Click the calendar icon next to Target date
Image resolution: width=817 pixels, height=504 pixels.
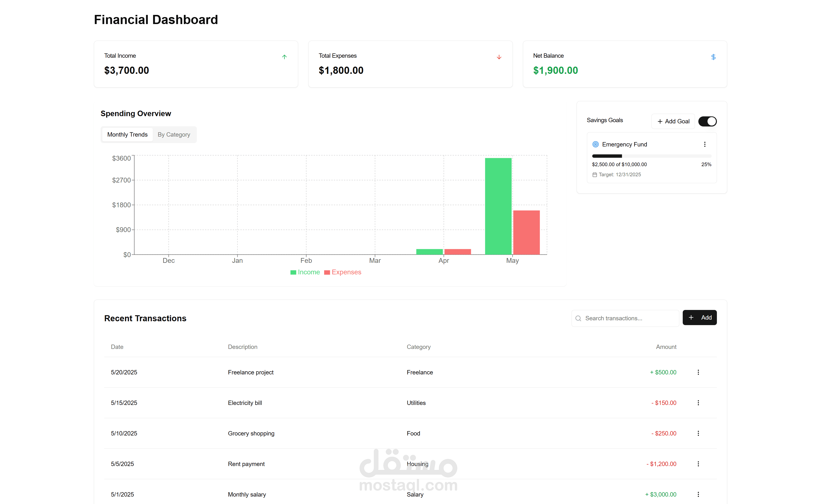coord(594,175)
